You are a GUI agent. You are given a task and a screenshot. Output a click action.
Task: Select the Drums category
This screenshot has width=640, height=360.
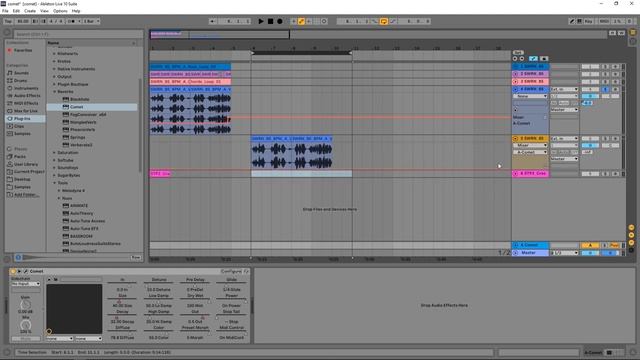coord(20,80)
